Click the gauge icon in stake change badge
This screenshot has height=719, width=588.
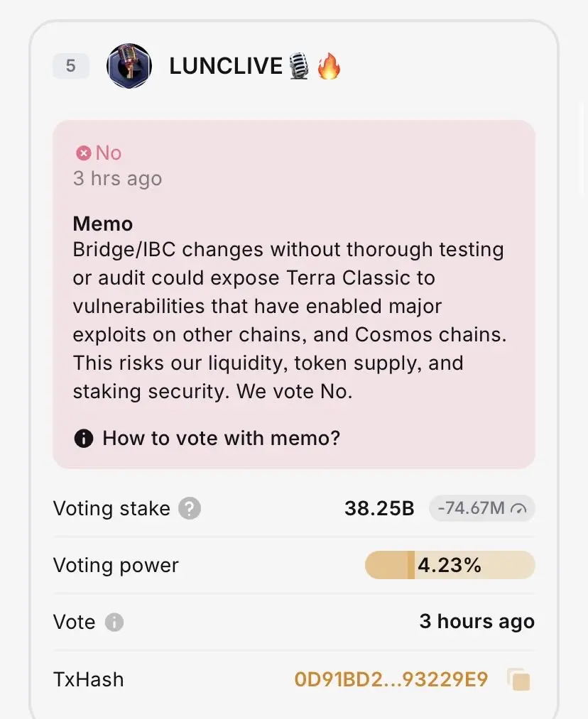(x=518, y=508)
